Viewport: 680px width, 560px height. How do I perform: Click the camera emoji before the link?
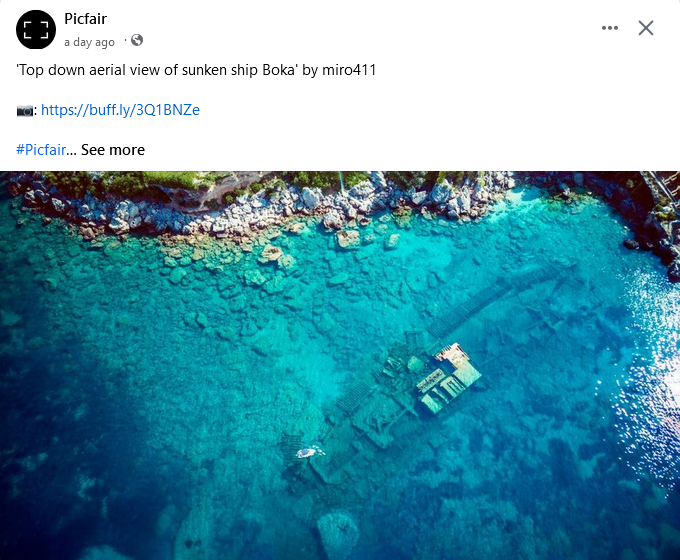click(25, 111)
